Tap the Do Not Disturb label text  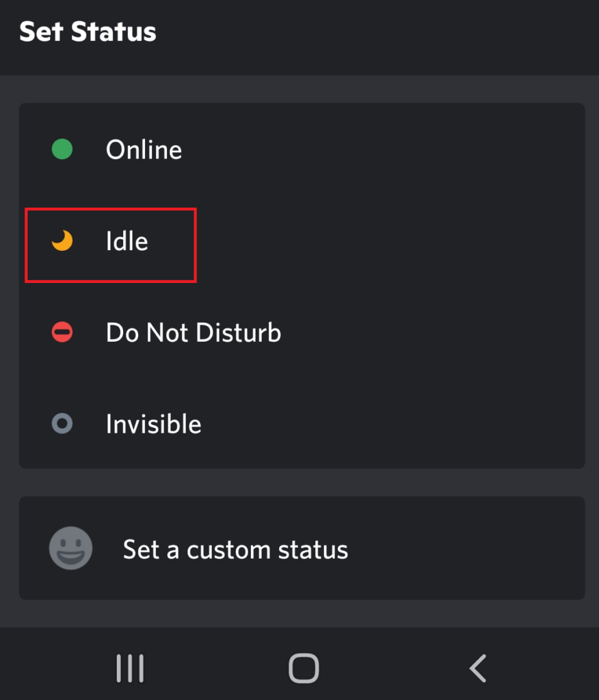[194, 332]
